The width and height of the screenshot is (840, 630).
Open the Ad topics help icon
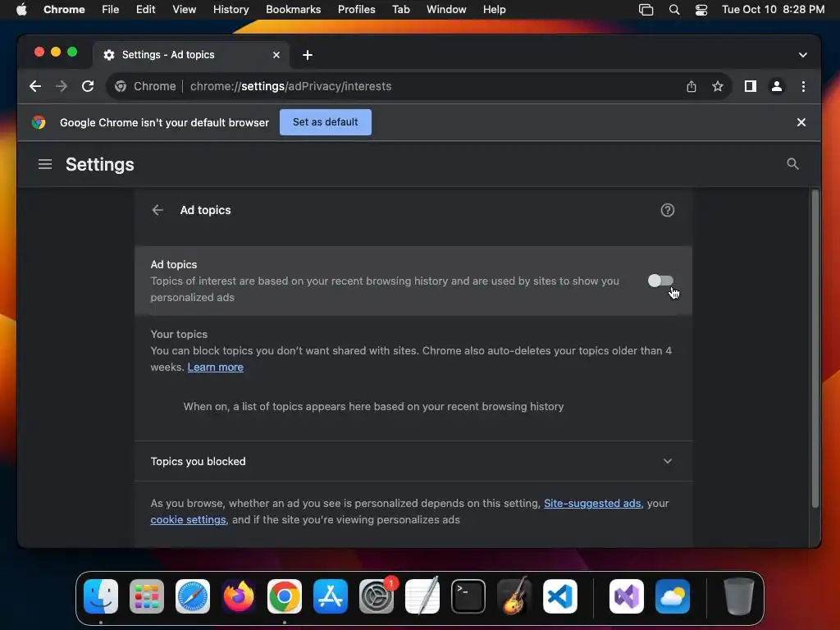click(667, 210)
